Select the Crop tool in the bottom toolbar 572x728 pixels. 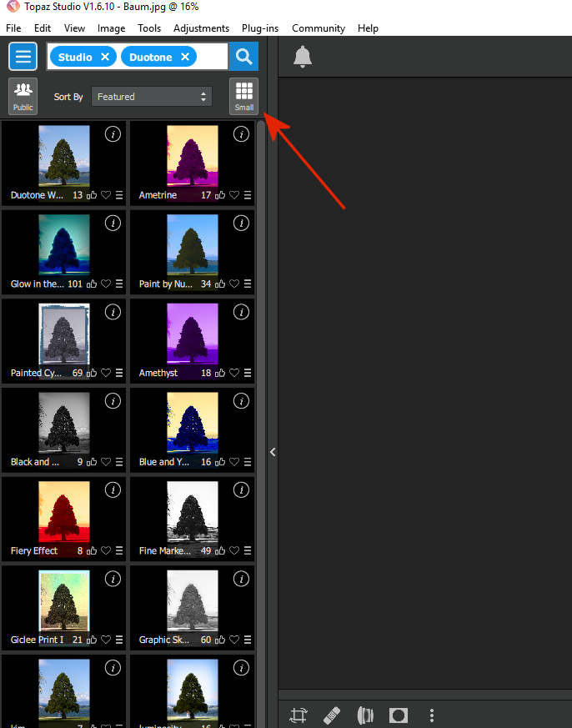click(299, 715)
